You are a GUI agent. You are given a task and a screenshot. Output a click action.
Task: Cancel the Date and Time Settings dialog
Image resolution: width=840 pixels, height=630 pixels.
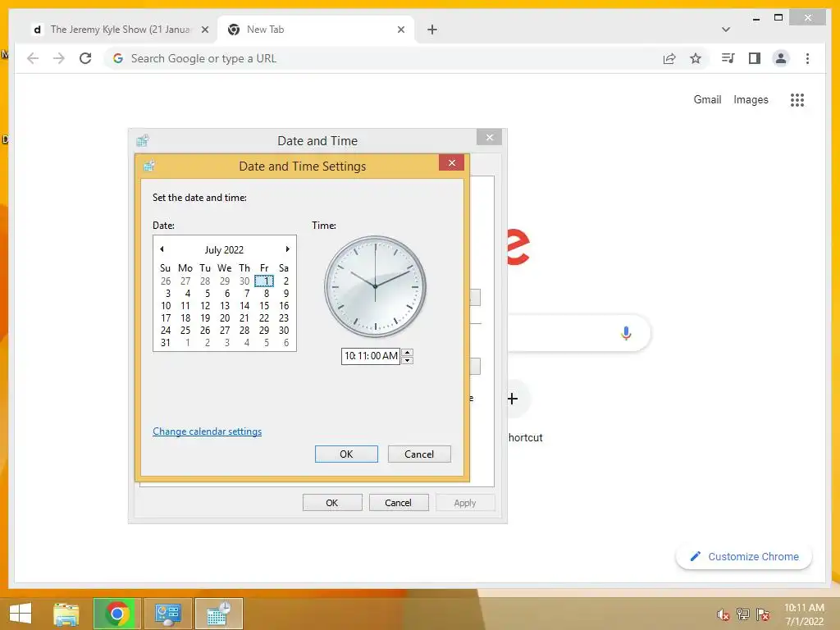pyautogui.click(x=419, y=454)
